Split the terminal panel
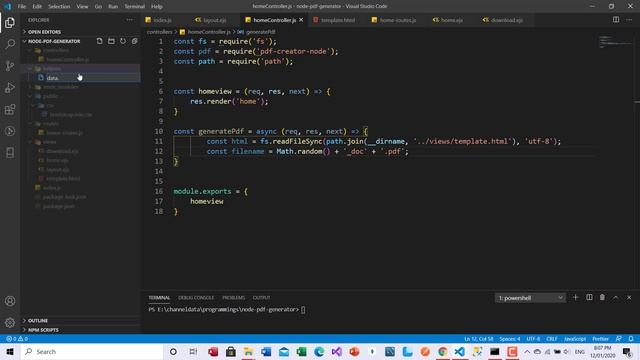This screenshot has width=640, height=360. pos(589,298)
